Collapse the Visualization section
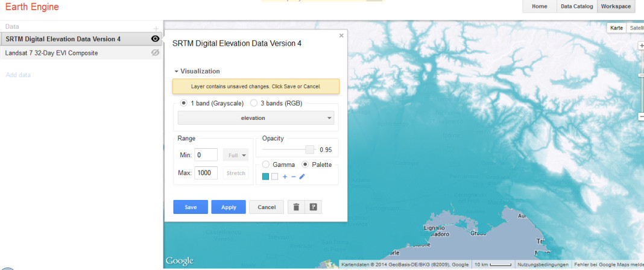The image size is (644, 270). click(x=197, y=71)
